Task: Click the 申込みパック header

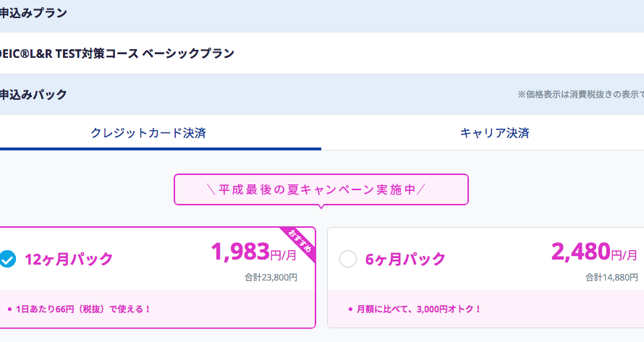Action: pos(33,95)
